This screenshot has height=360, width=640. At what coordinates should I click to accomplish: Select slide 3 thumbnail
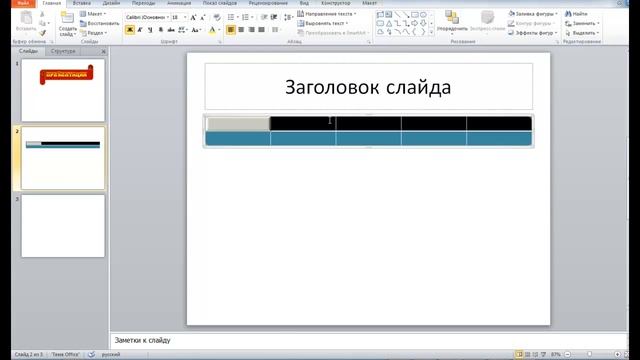[x=63, y=226]
